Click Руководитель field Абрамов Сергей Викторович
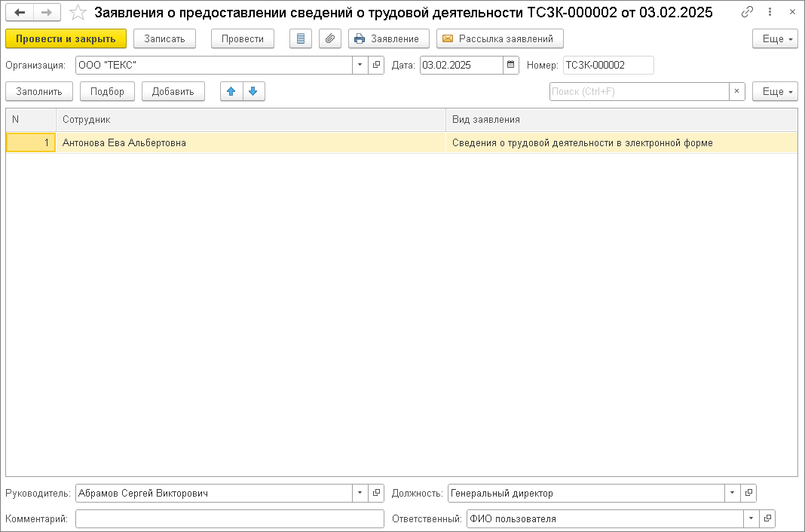The image size is (805, 532). [x=213, y=493]
